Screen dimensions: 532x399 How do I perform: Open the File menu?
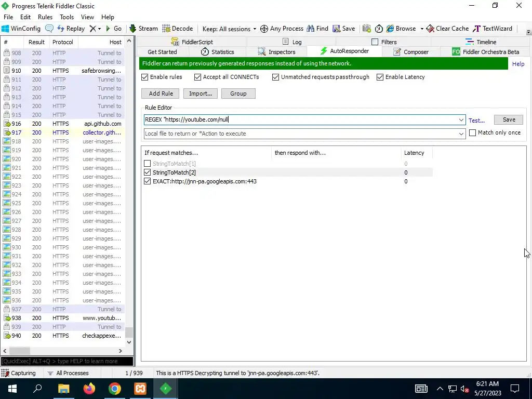[8, 17]
